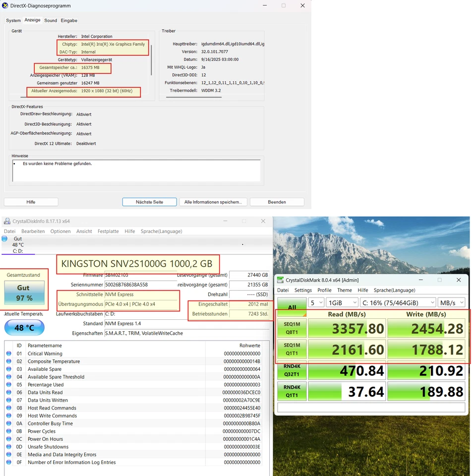Viewport: 472px width, 476px height.
Task: Click the Hinweise notes text box
Action: 136,171
